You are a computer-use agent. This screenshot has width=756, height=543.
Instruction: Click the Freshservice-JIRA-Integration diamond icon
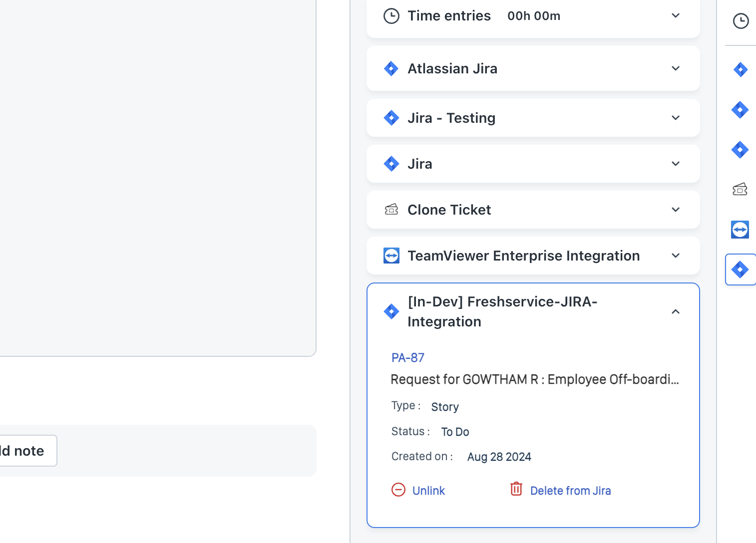pos(391,311)
